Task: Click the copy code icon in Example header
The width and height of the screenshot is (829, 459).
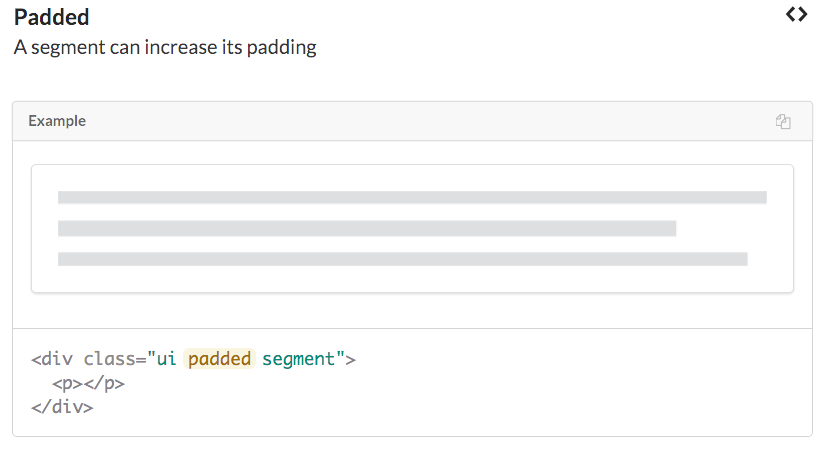Action: point(783,122)
